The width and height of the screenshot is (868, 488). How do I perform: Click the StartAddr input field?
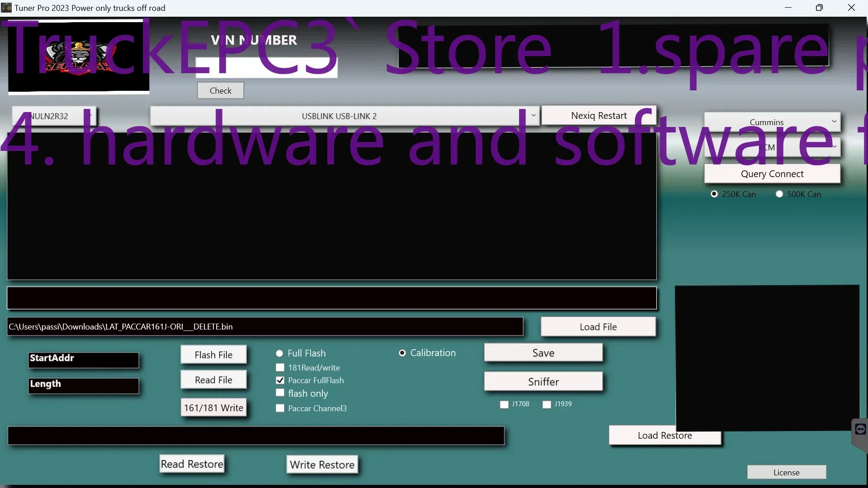pos(83,360)
